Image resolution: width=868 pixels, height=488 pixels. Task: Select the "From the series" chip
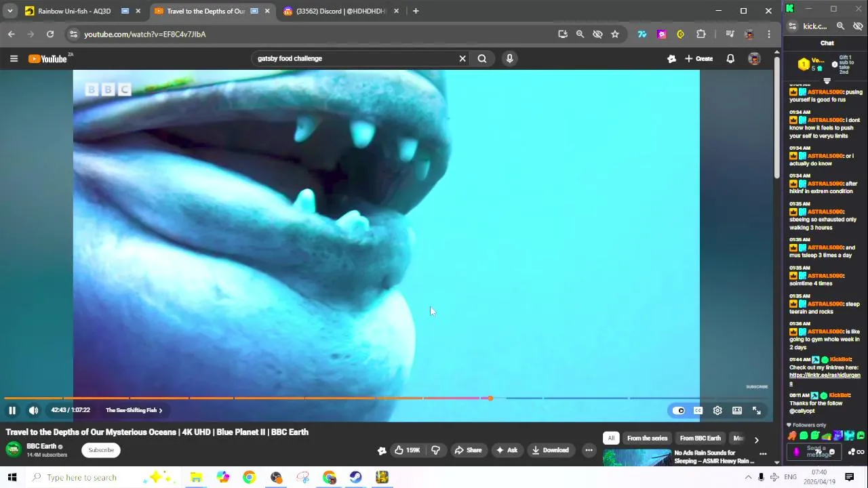[648, 438]
